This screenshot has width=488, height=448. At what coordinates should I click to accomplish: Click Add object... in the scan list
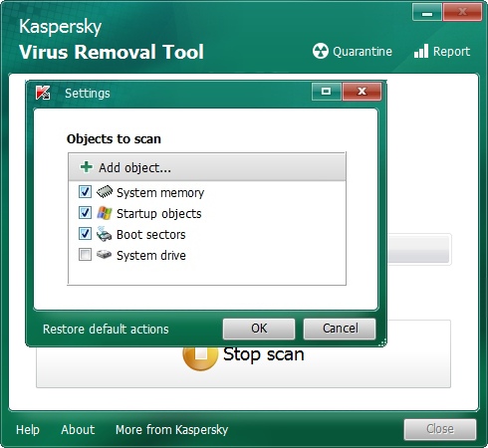click(207, 167)
